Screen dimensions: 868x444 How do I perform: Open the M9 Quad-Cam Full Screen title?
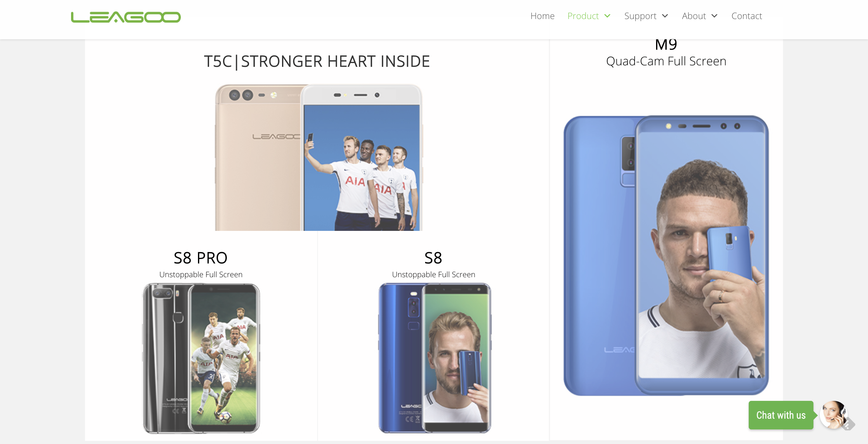point(666,53)
